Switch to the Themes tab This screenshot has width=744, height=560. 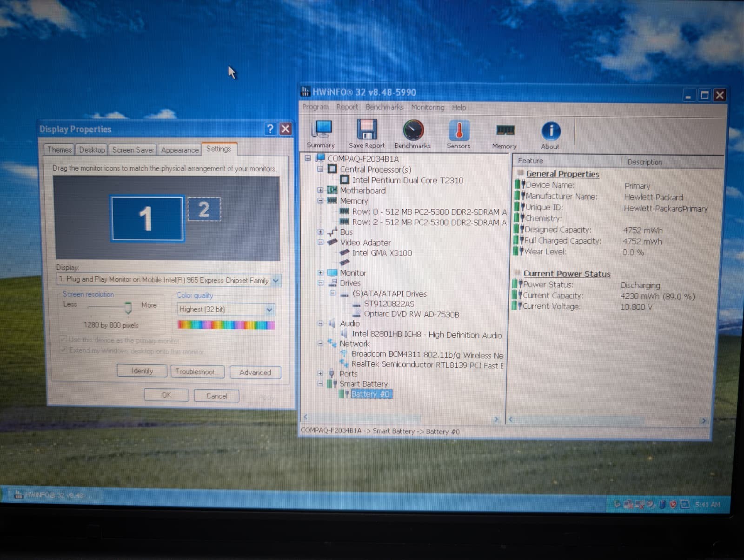tap(60, 150)
